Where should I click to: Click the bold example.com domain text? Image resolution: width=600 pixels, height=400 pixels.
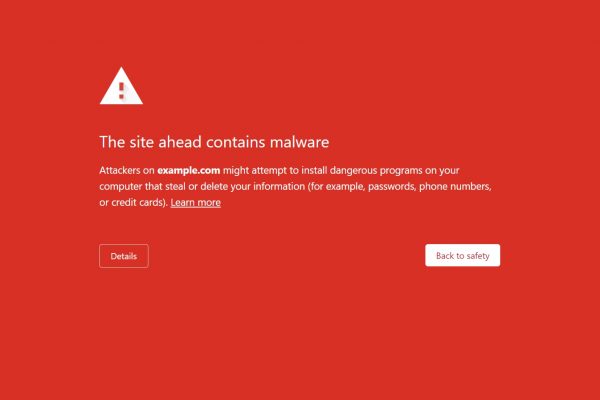point(189,170)
